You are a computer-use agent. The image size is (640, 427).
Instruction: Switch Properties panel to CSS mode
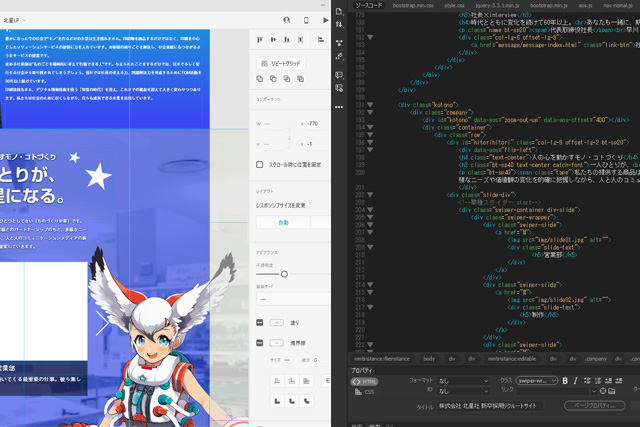point(364,392)
